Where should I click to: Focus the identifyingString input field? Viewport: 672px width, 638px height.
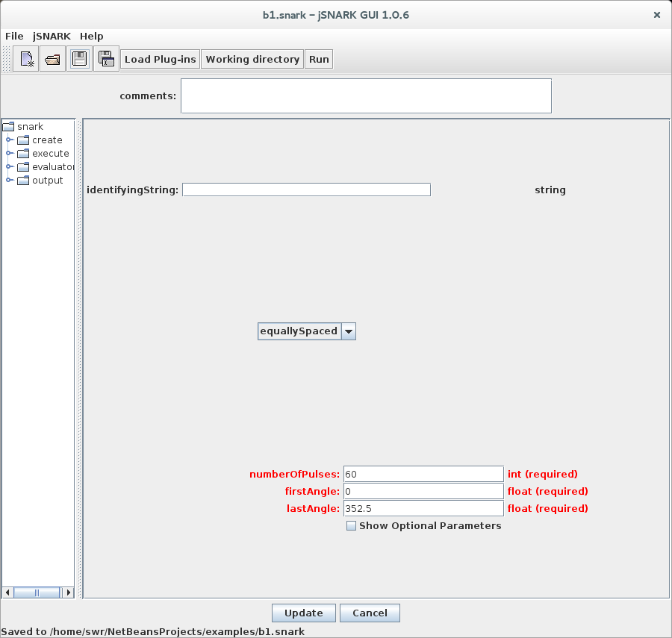coord(306,190)
